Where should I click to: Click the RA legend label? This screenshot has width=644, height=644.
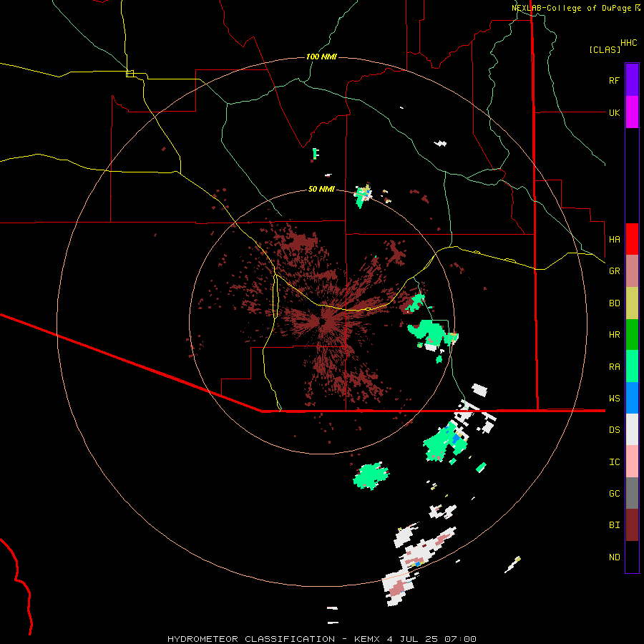614,367
